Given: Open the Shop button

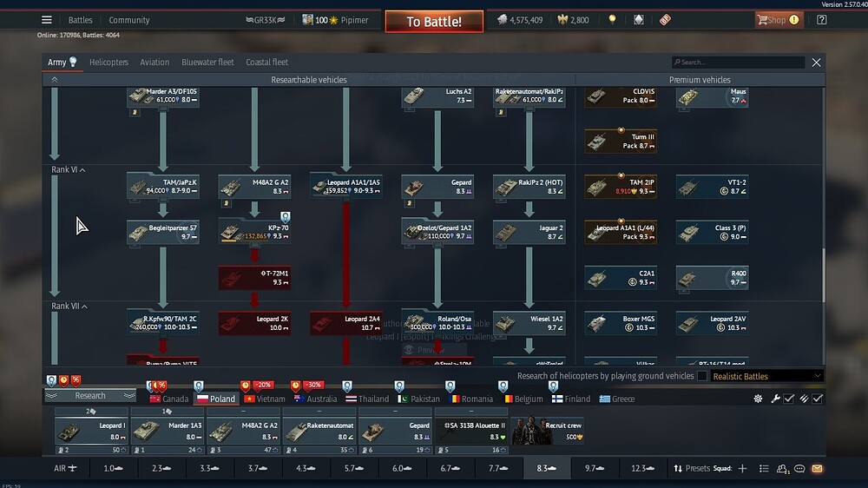Looking at the screenshot, I should (779, 20).
